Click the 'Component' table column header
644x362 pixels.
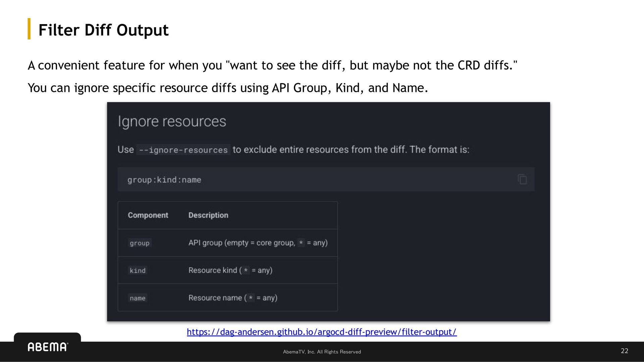tap(148, 215)
